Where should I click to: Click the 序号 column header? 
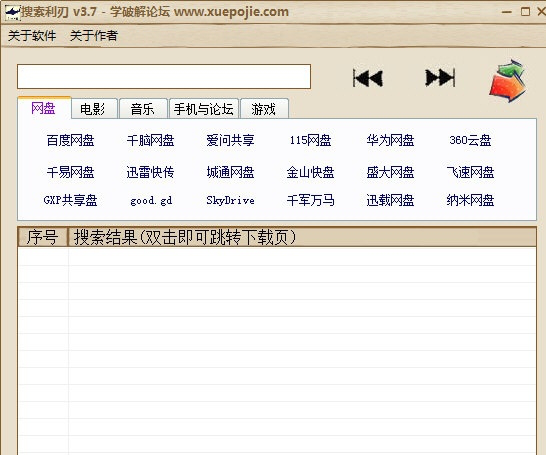42,237
